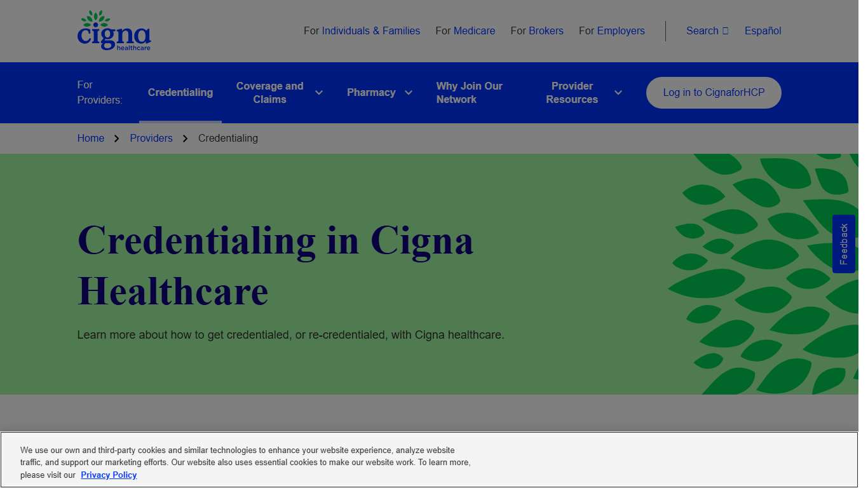The height and width of the screenshot is (488, 868).
Task: Click Providers in the breadcrumb trail
Action: pos(151,138)
